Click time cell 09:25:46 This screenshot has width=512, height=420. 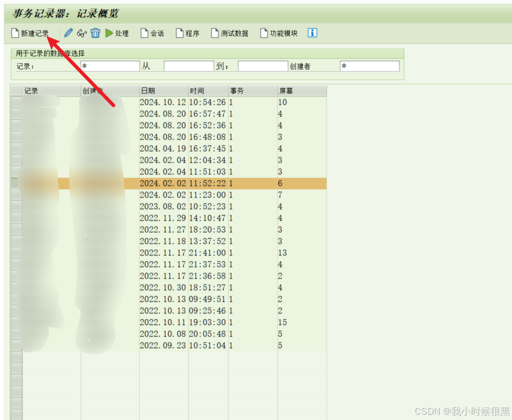click(207, 311)
